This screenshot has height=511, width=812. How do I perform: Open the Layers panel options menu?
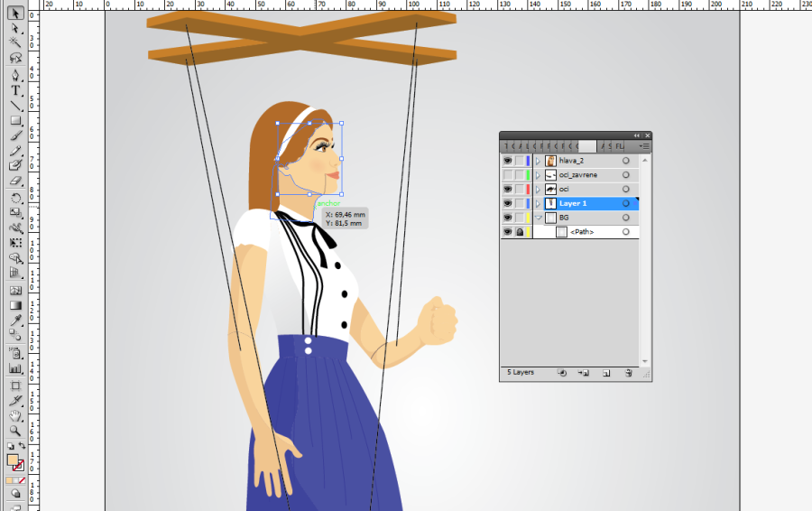tap(643, 146)
